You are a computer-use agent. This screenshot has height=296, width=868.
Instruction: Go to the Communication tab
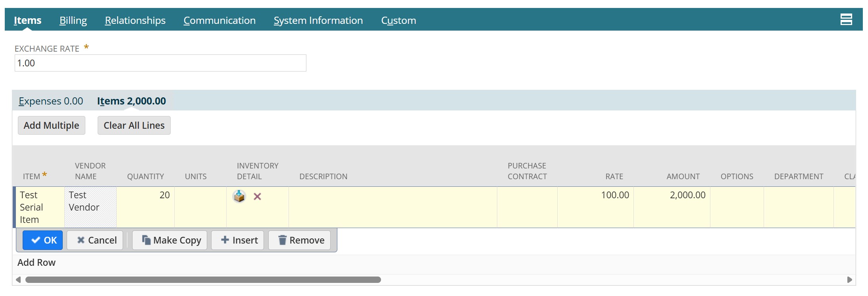(x=219, y=20)
